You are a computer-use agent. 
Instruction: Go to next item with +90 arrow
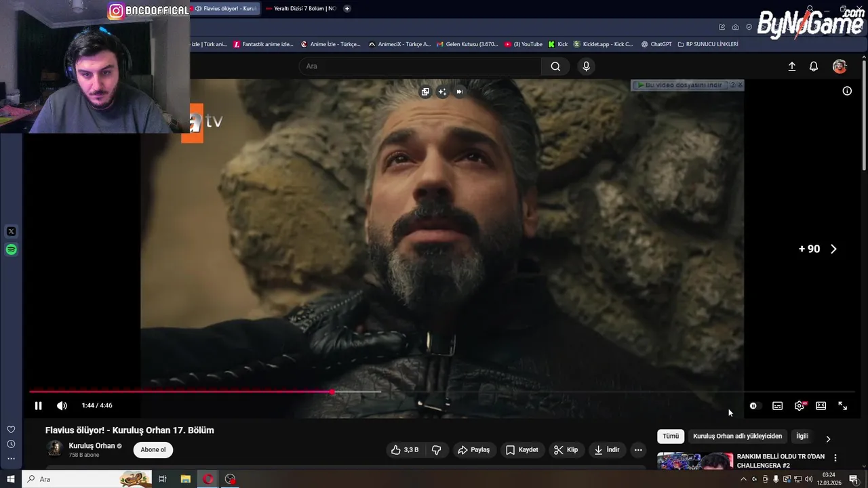tap(833, 249)
